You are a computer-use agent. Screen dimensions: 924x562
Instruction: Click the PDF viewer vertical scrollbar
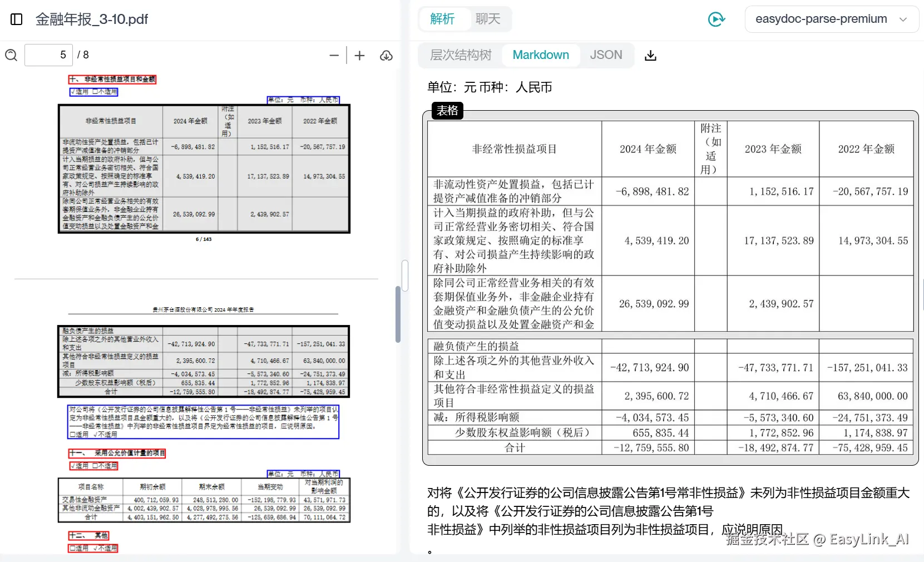pyautogui.click(x=398, y=314)
